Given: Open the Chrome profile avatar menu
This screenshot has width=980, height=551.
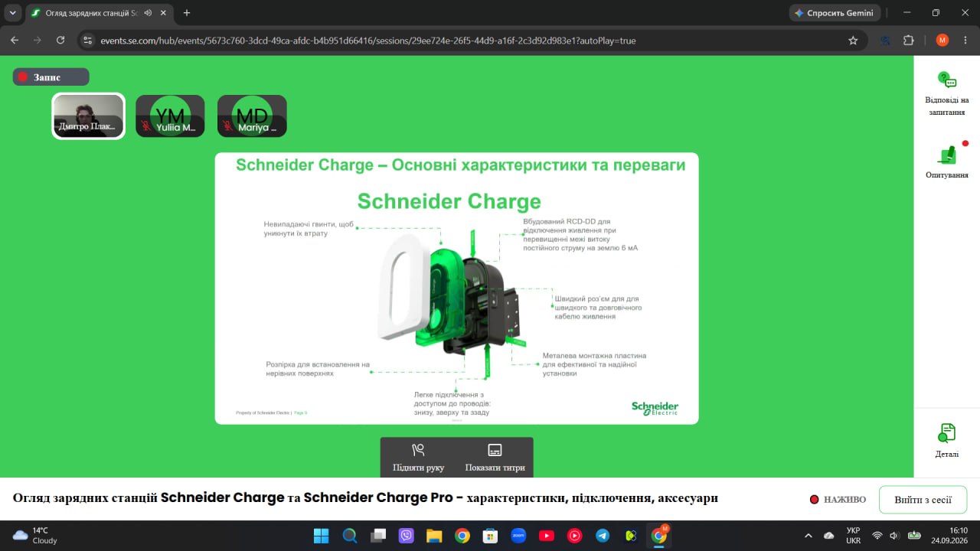Looking at the screenshot, I should coord(942,41).
